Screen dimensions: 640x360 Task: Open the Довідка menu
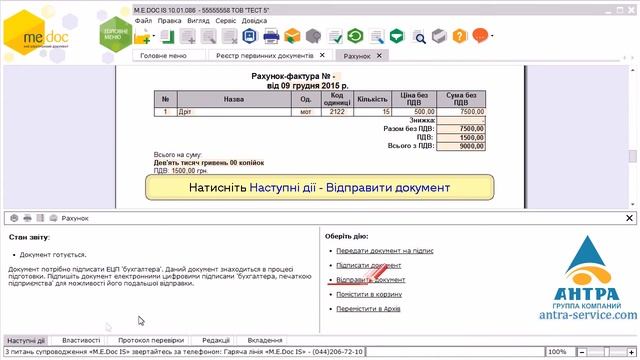click(x=254, y=21)
